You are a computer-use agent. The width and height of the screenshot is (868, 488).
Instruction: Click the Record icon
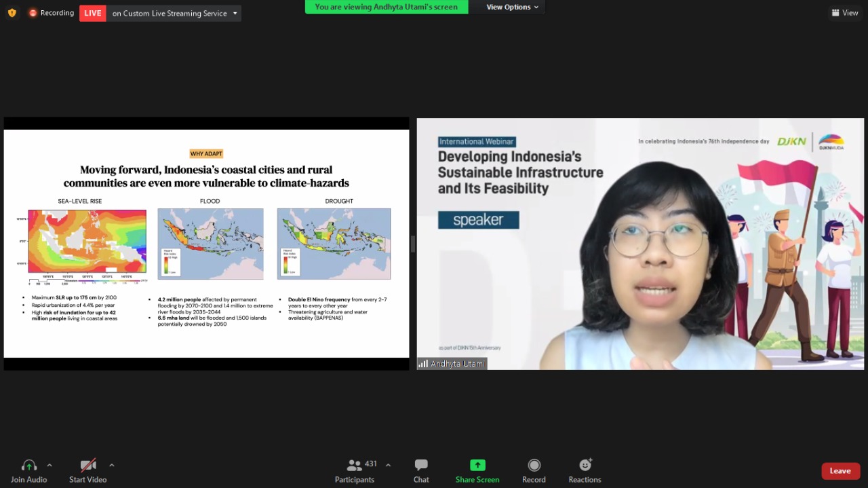click(x=534, y=466)
